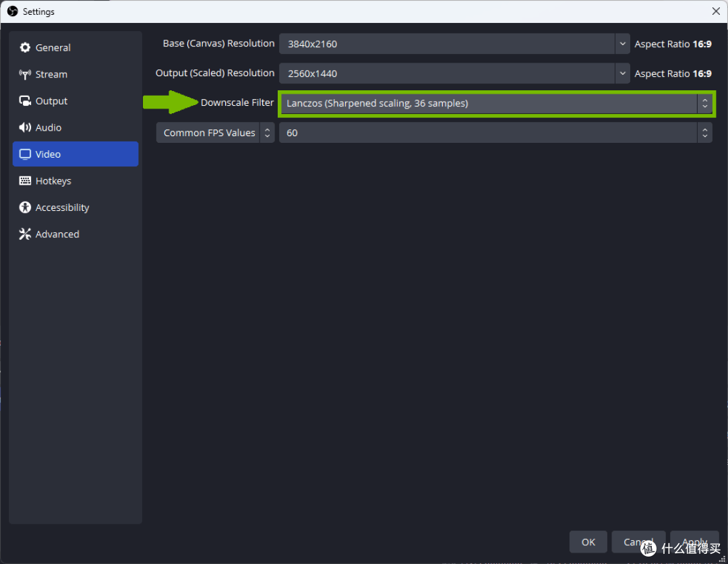Click the Accessibility icon in sidebar

pos(25,207)
